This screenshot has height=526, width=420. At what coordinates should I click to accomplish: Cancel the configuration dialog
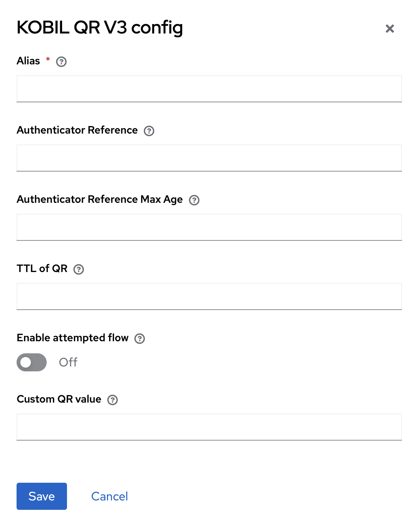coord(110,496)
